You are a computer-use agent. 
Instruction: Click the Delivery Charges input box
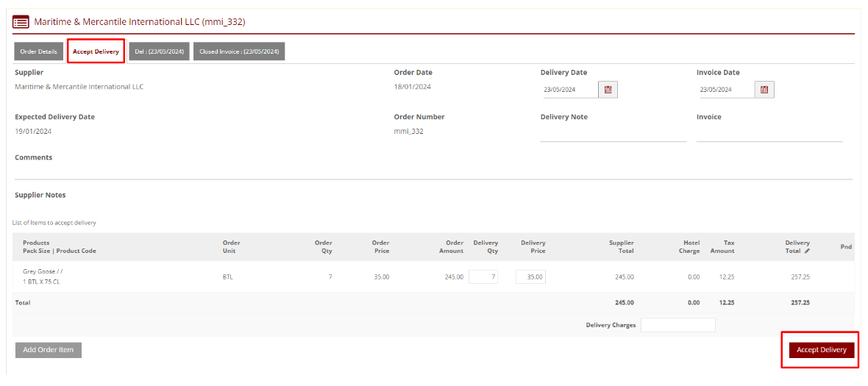[677, 325]
